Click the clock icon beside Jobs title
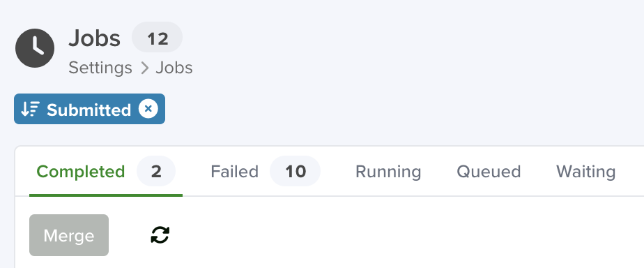The image size is (644, 268). [35, 48]
